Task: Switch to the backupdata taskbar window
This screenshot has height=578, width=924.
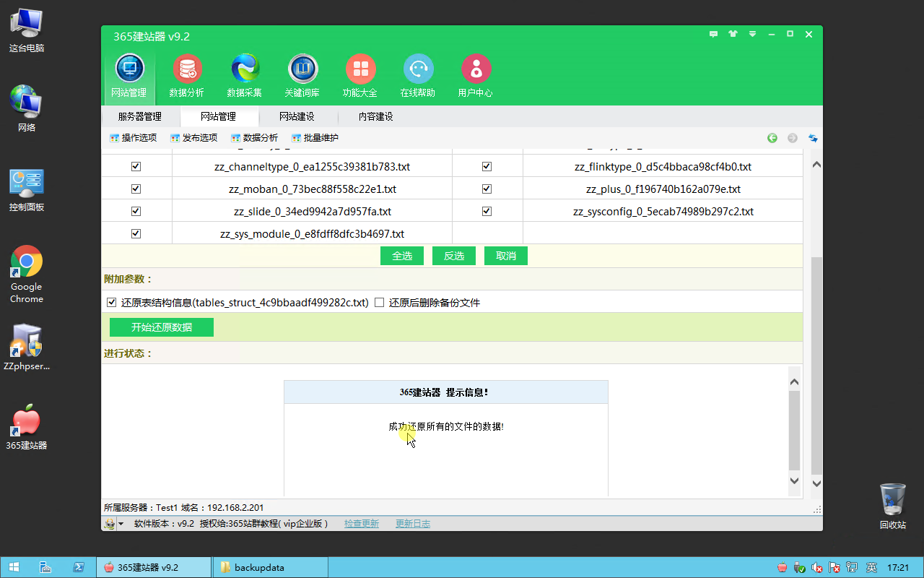Action: click(x=271, y=567)
